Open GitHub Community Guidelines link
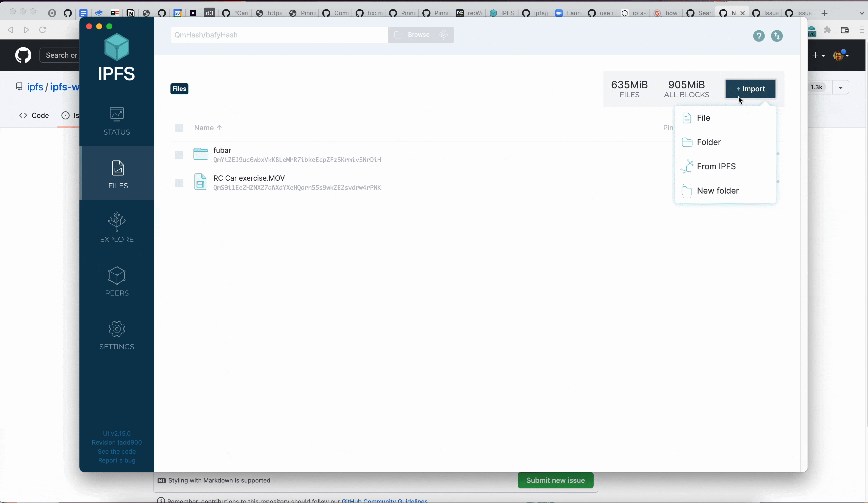Image resolution: width=868 pixels, height=503 pixels. pyautogui.click(x=384, y=500)
